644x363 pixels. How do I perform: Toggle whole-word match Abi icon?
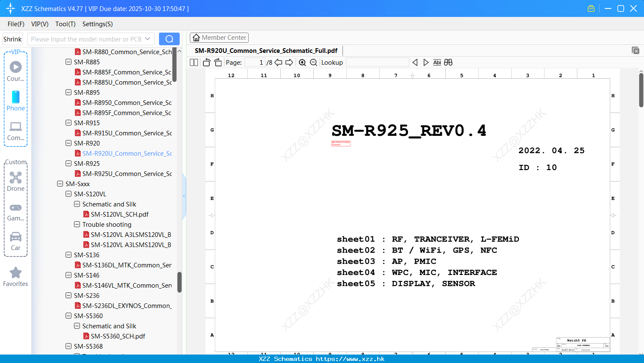click(437, 63)
